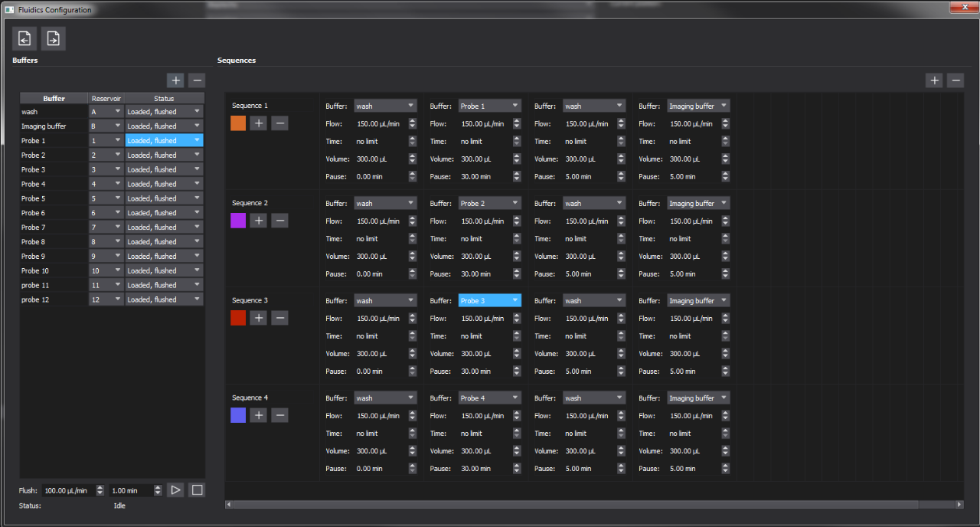Stop the flush with the square icon
Image resolution: width=980 pixels, height=527 pixels.
click(197, 489)
